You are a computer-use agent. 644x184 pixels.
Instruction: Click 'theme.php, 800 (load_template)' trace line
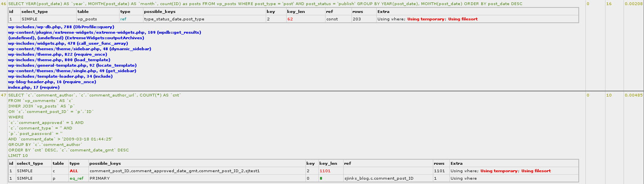pos(59,60)
